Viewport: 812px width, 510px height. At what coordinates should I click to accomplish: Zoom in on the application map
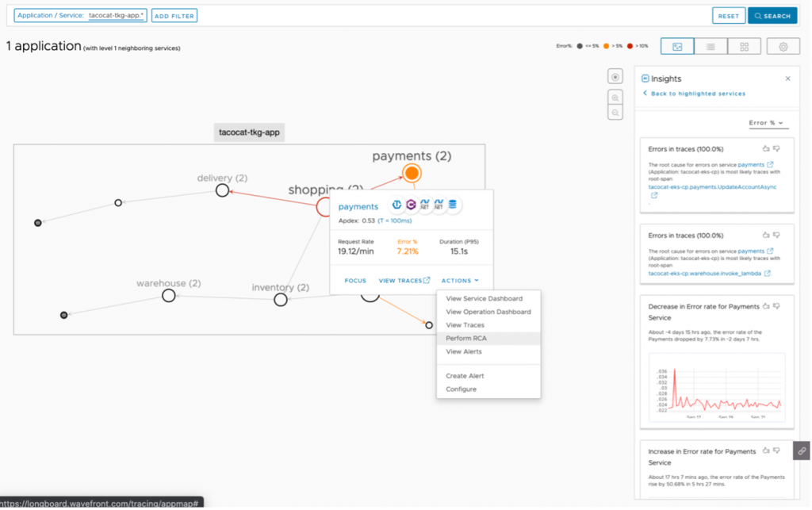tap(615, 97)
